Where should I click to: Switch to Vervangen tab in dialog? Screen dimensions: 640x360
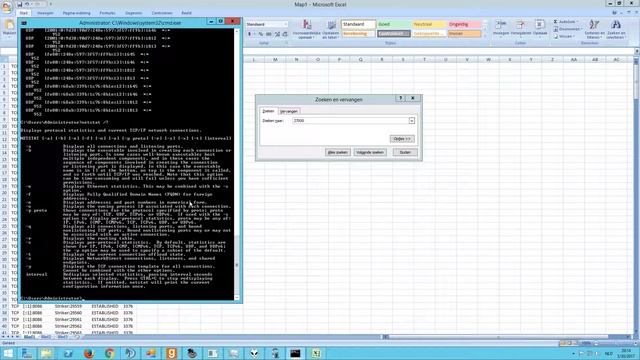click(289, 111)
